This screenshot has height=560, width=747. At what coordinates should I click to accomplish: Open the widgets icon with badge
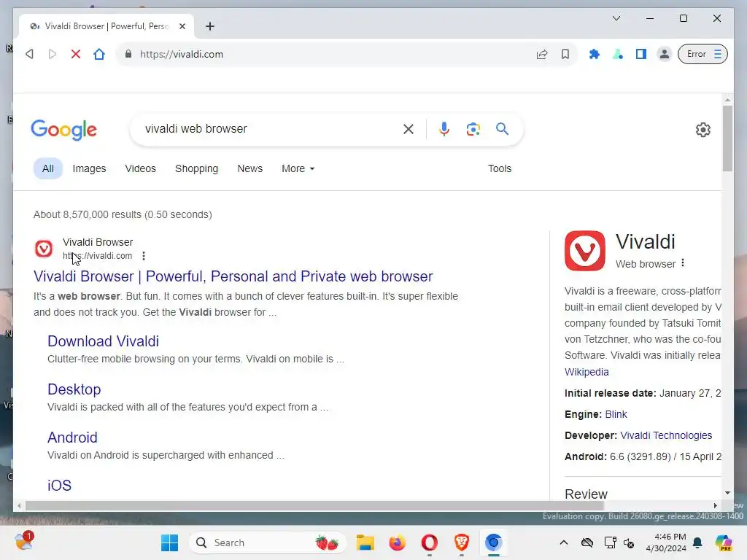click(x=24, y=542)
